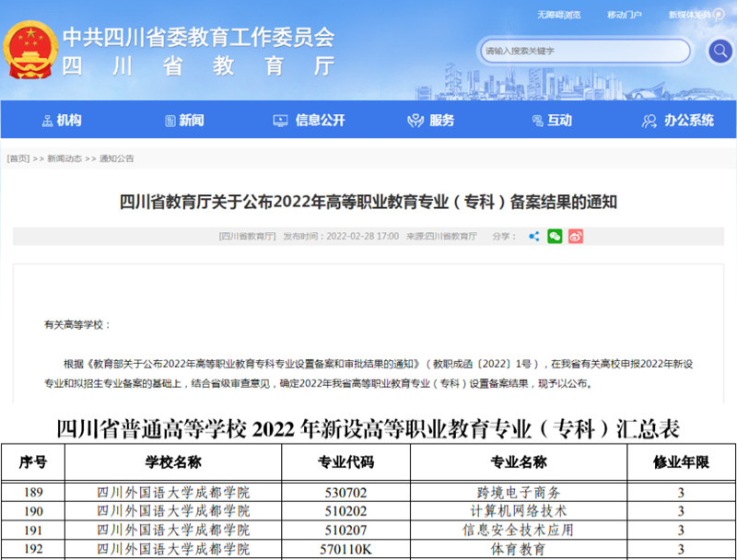Open the 信息公开 menu item

[320, 121]
